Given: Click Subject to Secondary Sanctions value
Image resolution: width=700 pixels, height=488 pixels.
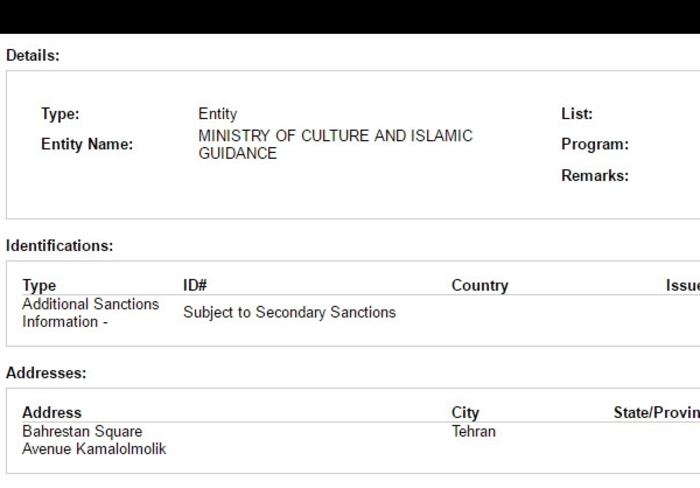Looking at the screenshot, I should (289, 312).
